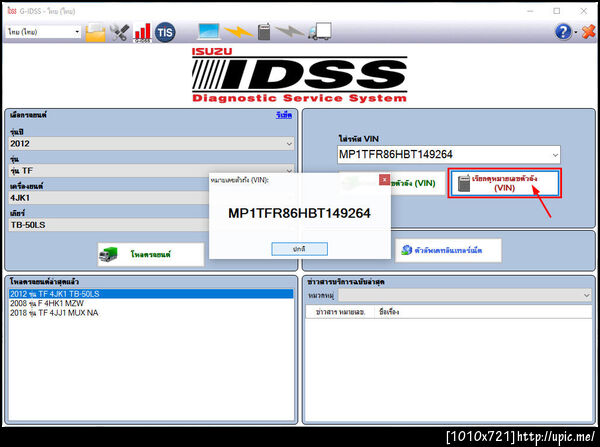The height and width of the screenshot is (447, 600).
Task: Maximize the G-IDSS window
Action: pyautogui.click(x=557, y=11)
